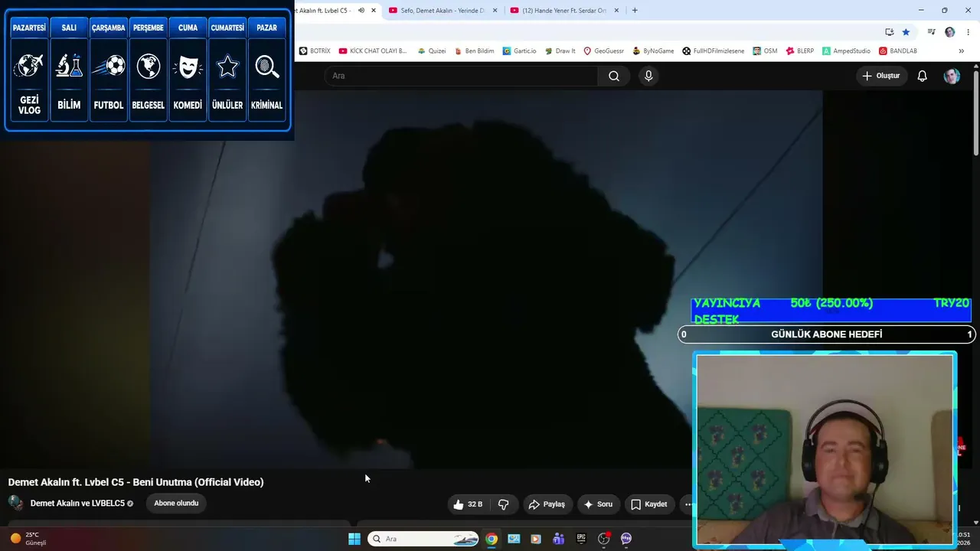Open more video actions ellipsis menu

(688, 504)
